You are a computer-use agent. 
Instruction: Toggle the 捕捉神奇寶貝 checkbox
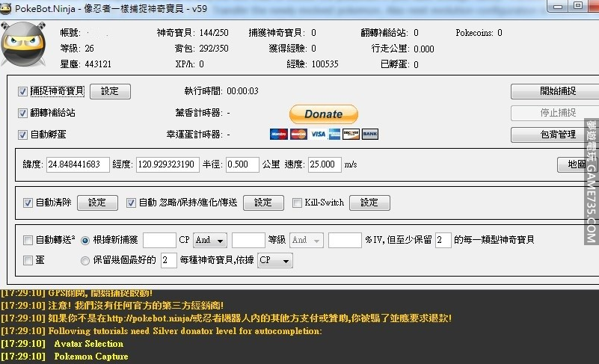(x=22, y=91)
